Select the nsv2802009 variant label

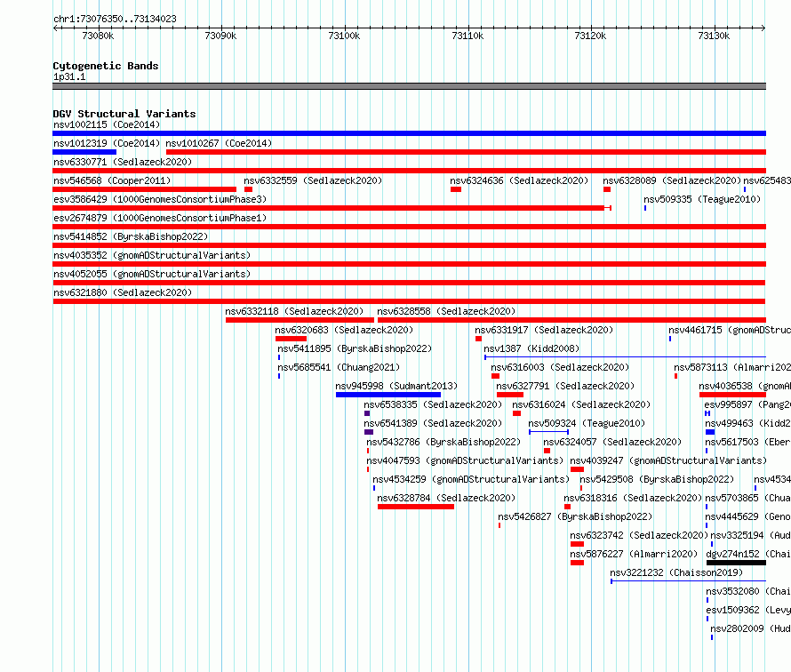pyautogui.click(x=751, y=628)
